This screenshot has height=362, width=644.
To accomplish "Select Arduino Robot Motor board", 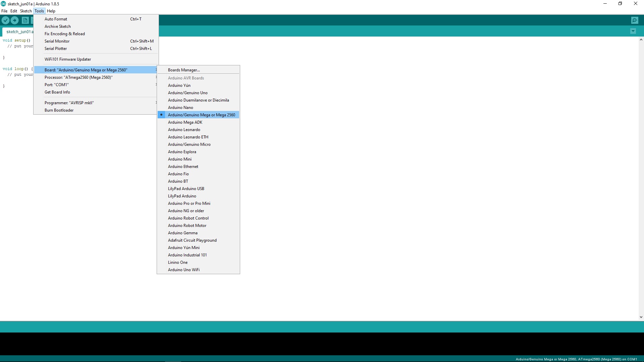I will click(198, 226).
